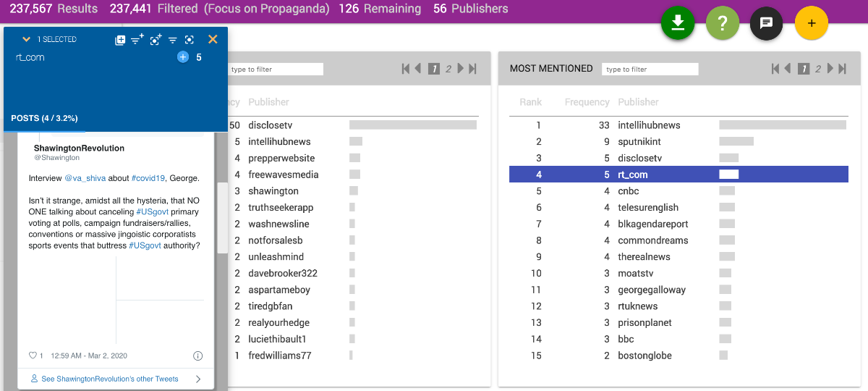The image size is (868, 391).
Task: Like the tweet using the heart icon
Action: (x=33, y=356)
